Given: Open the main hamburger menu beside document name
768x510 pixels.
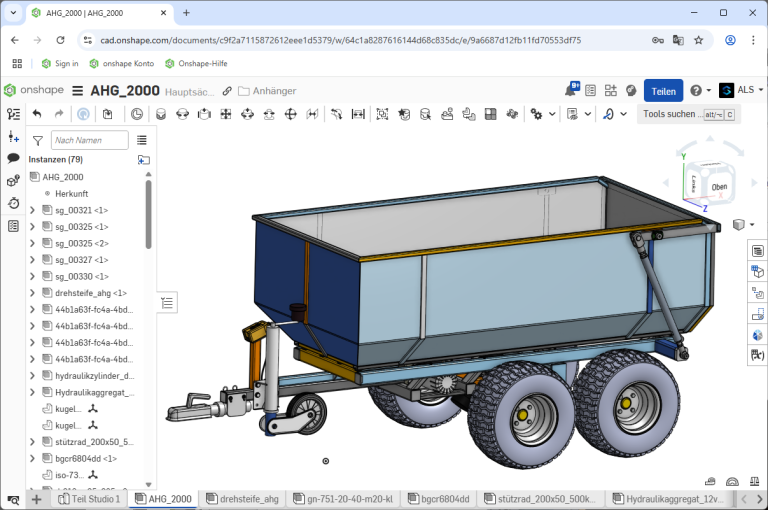Looking at the screenshot, I should click(78, 91).
